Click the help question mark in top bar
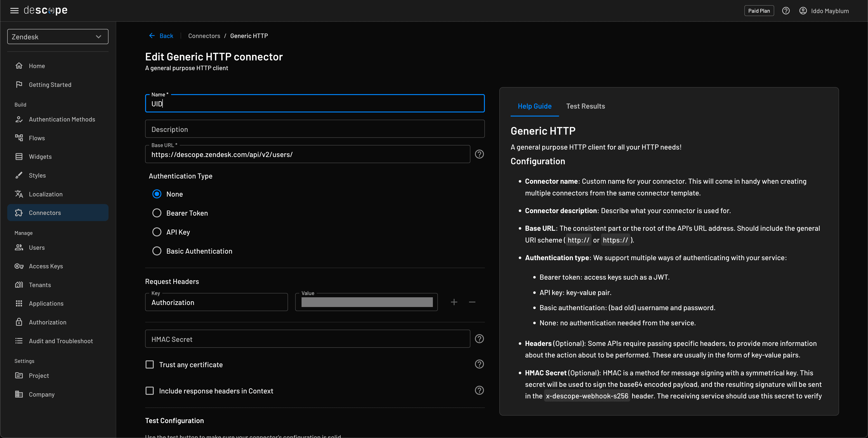This screenshot has width=868, height=438. point(786,11)
